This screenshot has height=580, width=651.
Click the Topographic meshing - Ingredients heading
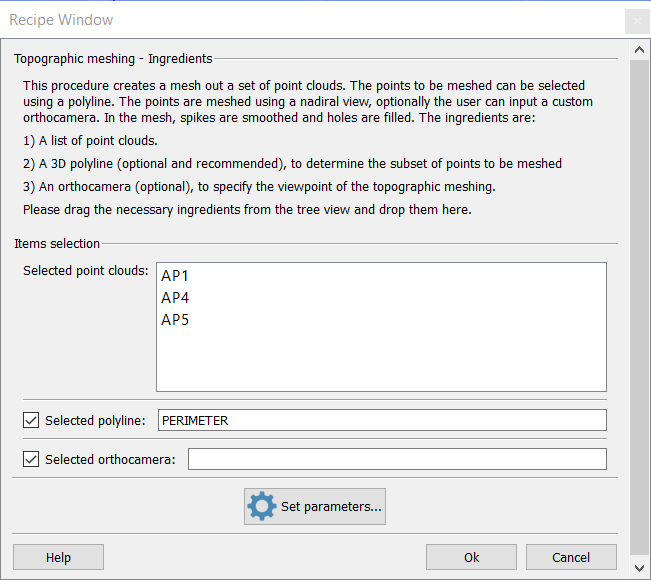[x=113, y=59]
